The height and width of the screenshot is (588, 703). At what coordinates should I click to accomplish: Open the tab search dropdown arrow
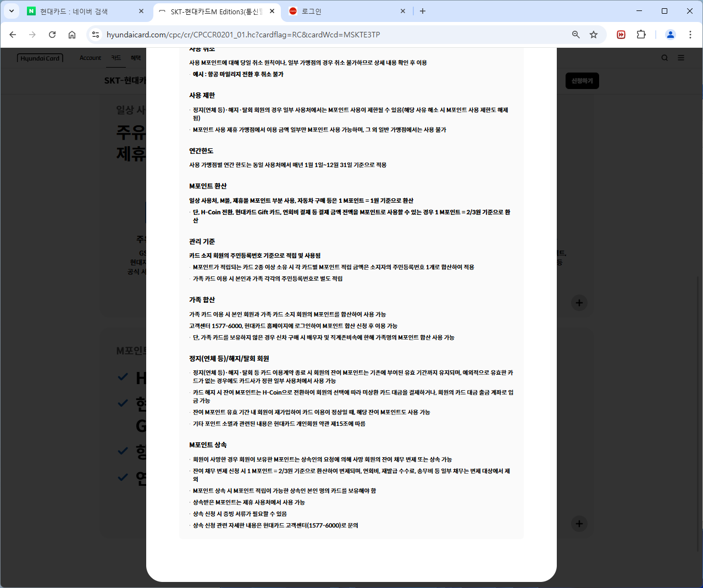click(x=12, y=11)
